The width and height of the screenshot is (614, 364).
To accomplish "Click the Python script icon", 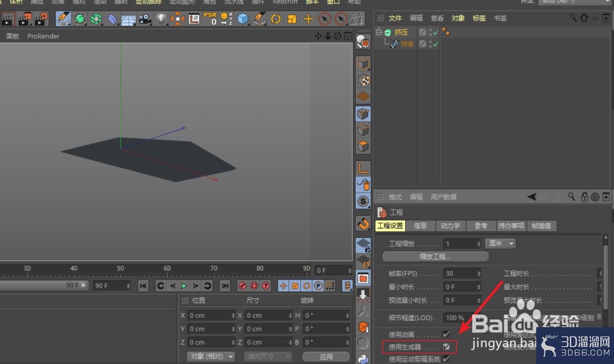I will coord(363,359).
